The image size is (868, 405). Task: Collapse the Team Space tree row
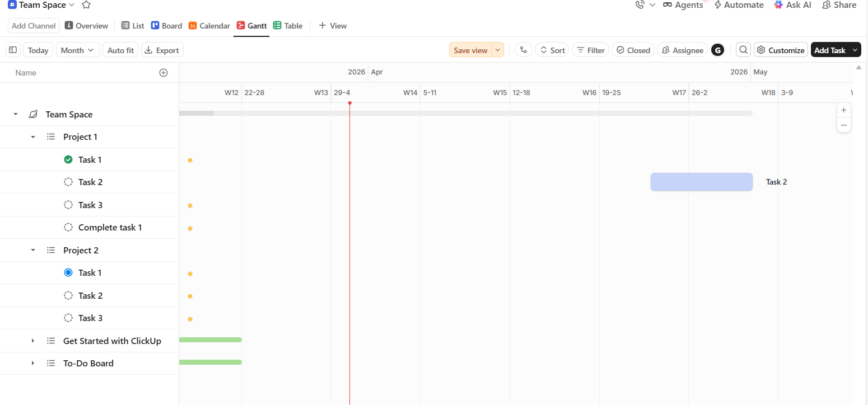click(x=16, y=114)
